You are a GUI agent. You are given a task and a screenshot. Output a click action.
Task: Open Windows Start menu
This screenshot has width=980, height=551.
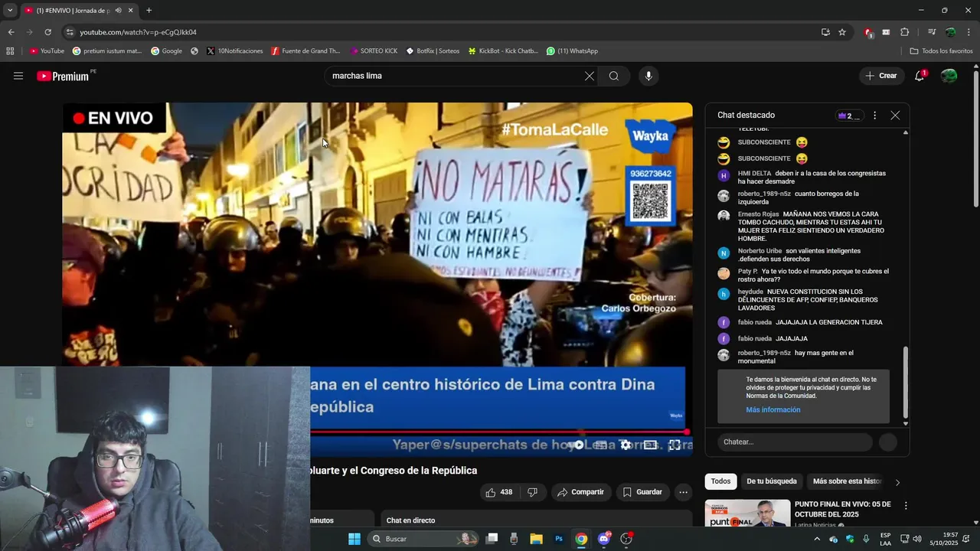[x=354, y=539]
